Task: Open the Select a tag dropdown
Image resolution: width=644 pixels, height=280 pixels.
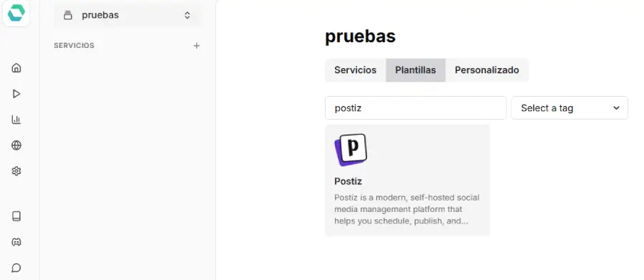Action: coord(570,107)
